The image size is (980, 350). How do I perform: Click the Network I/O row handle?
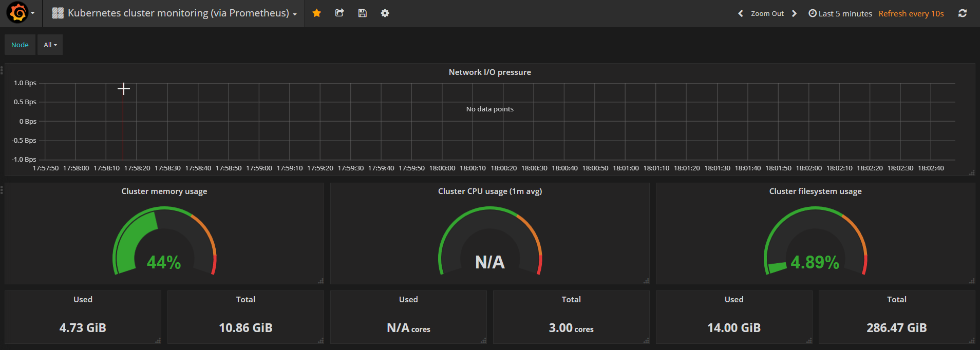pyautogui.click(x=2, y=70)
